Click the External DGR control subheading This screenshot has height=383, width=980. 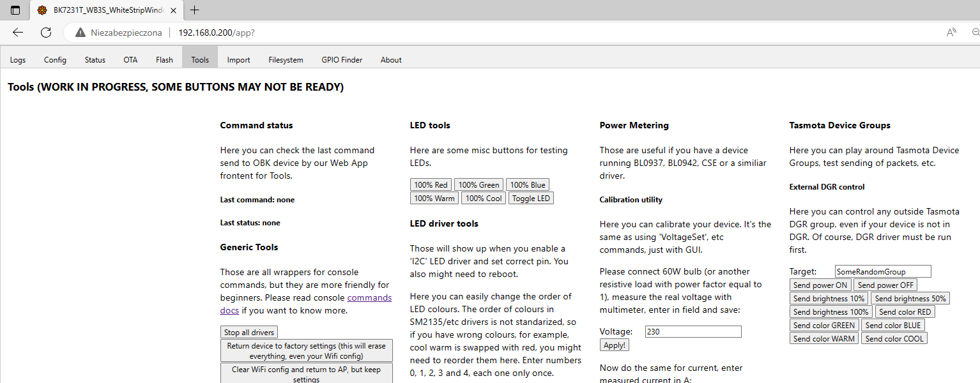[x=827, y=187]
